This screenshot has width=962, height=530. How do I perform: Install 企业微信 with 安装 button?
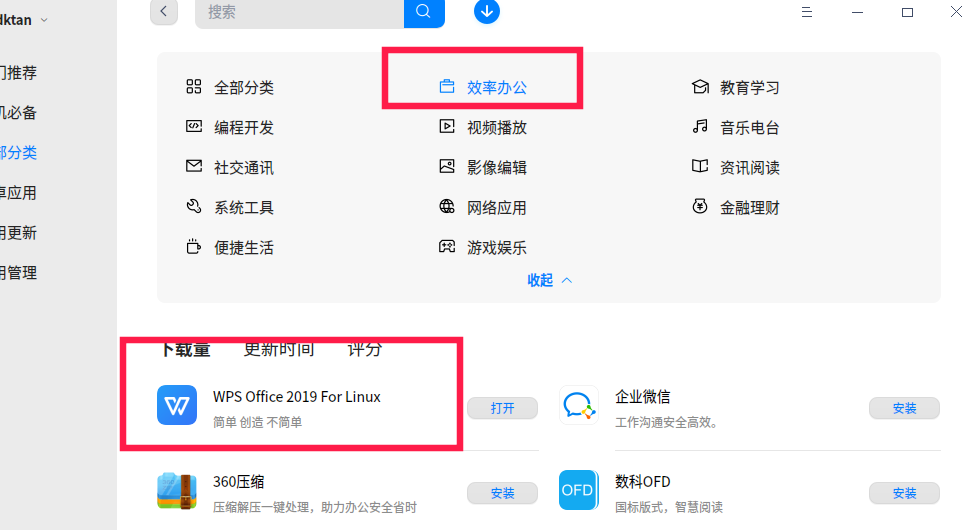[x=904, y=408]
